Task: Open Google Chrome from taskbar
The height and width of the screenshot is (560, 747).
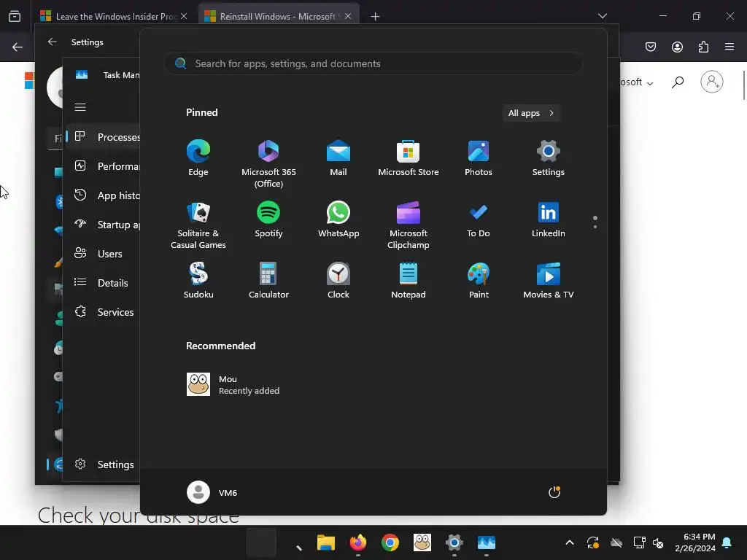Action: (390, 542)
